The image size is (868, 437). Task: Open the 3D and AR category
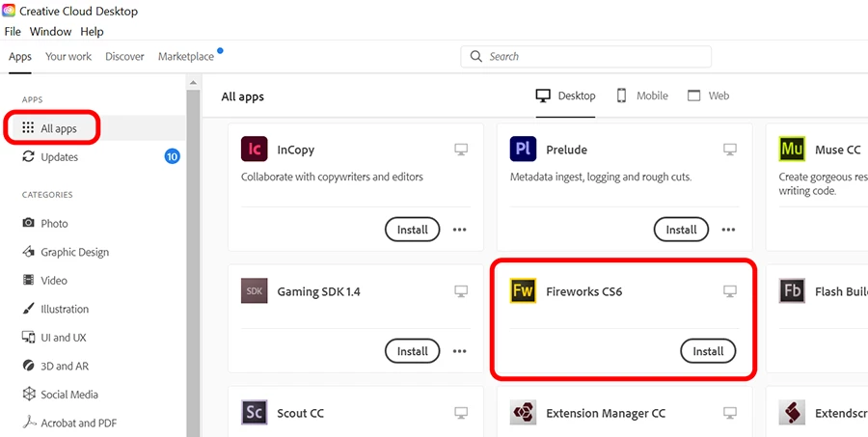[55, 367]
